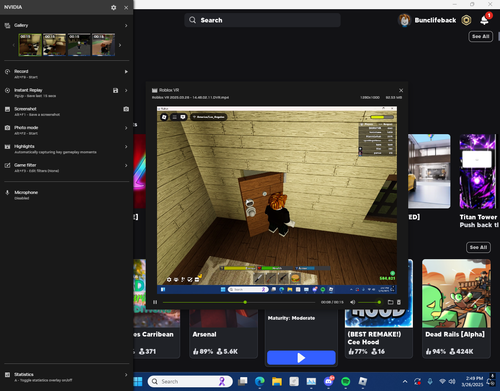Open the Titan Tower game thumbnail
This screenshot has width=500, height=391.
(x=478, y=171)
